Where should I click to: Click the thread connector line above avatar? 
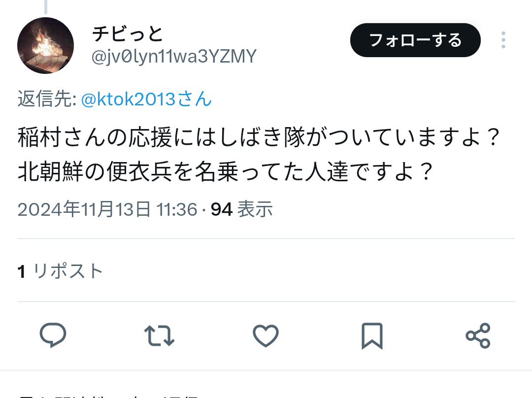tap(46, 7)
